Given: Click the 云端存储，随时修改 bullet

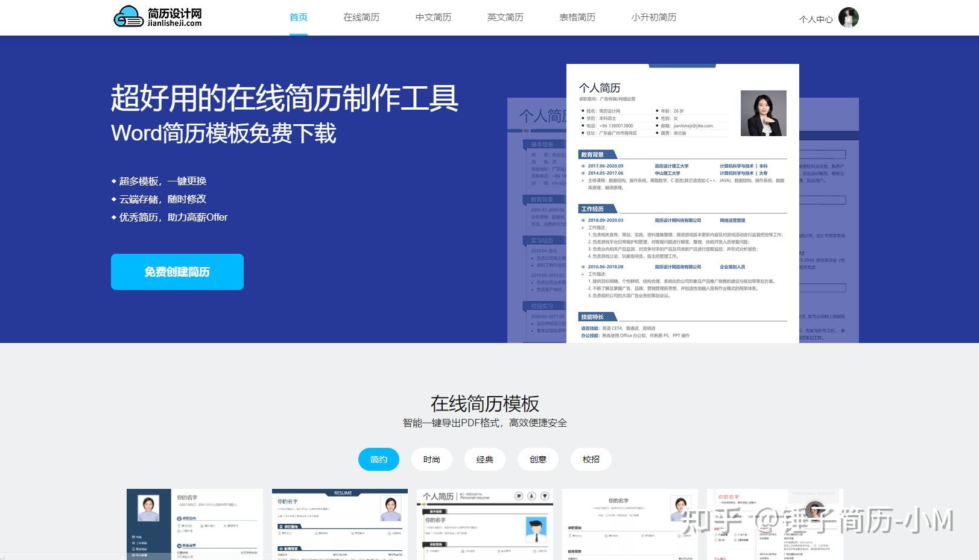Looking at the screenshot, I should point(159,199).
